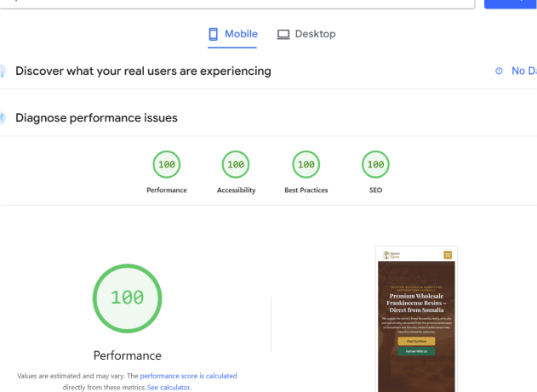This screenshot has width=537, height=392.
Task: Click the hamburger menu in page preview
Action: [448, 254]
